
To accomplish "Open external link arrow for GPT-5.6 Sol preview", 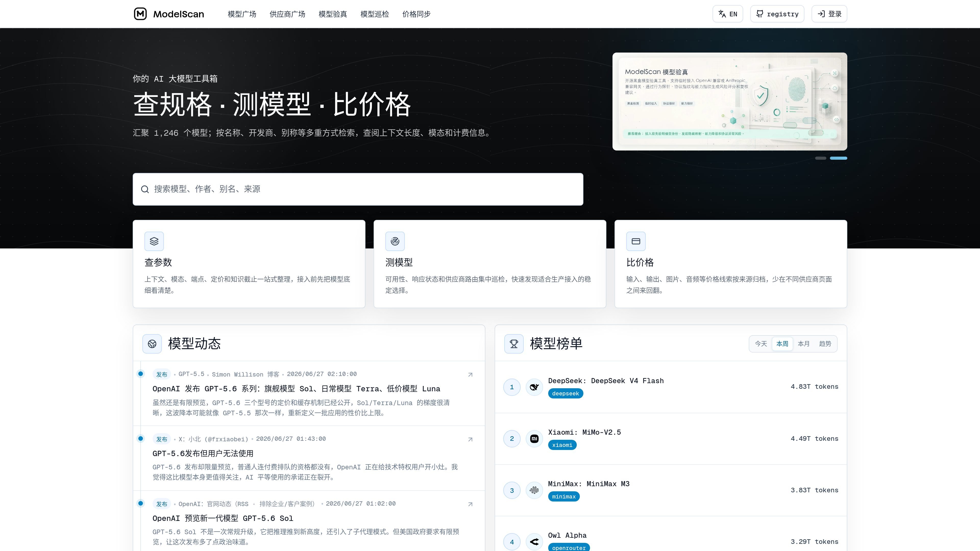I will (470, 504).
